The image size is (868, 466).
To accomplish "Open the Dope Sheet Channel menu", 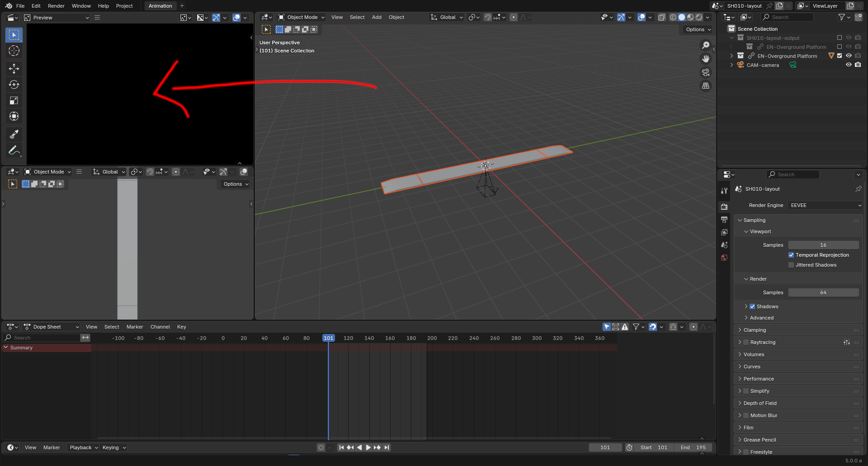I will 160,327.
